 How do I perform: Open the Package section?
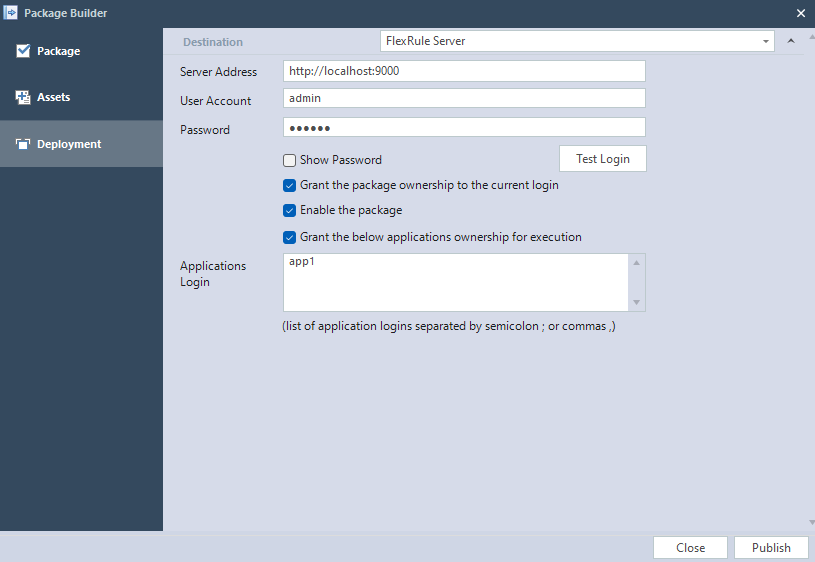(x=81, y=51)
